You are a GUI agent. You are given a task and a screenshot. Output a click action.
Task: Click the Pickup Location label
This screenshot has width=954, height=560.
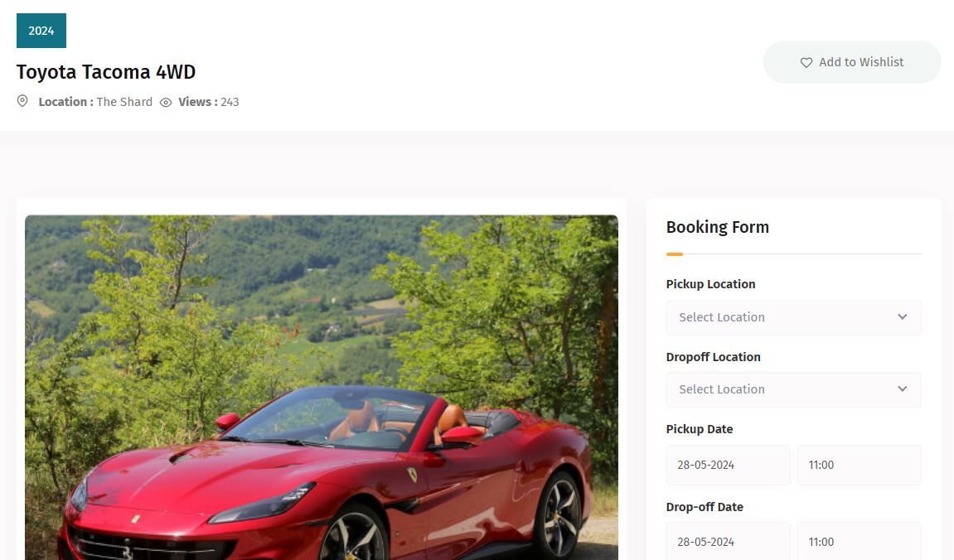click(710, 284)
